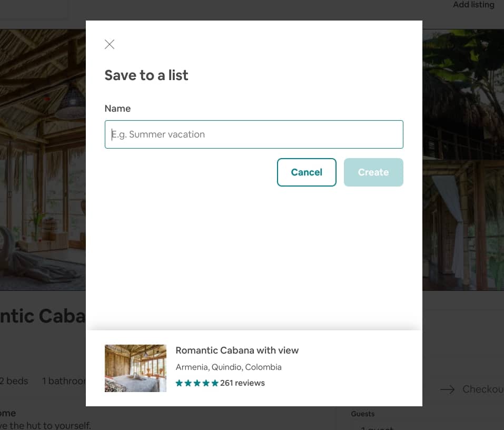504x430 pixels.
Task: Open the Romantic Cabana with view listing
Action: pyautogui.click(x=237, y=350)
